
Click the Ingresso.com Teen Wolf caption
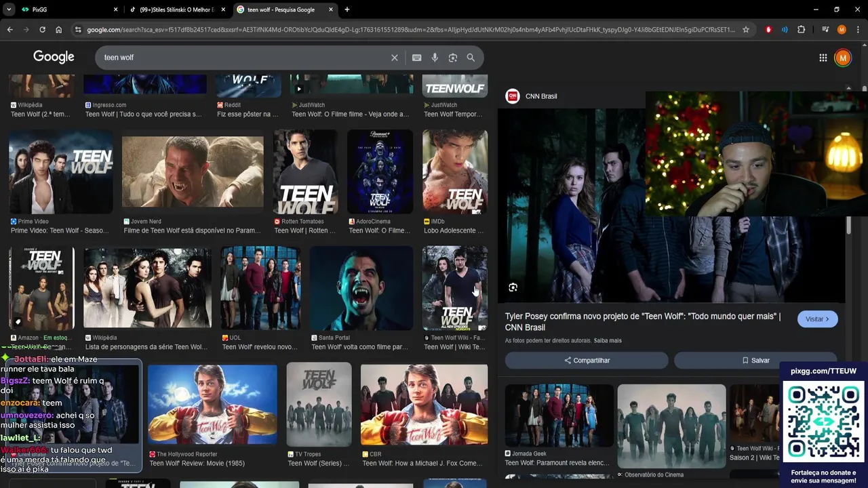point(144,115)
